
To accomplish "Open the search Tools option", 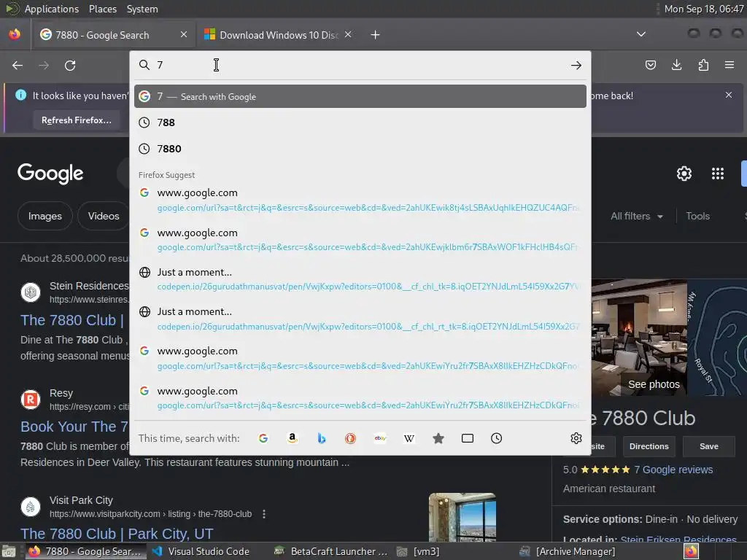I will pyautogui.click(x=697, y=216).
